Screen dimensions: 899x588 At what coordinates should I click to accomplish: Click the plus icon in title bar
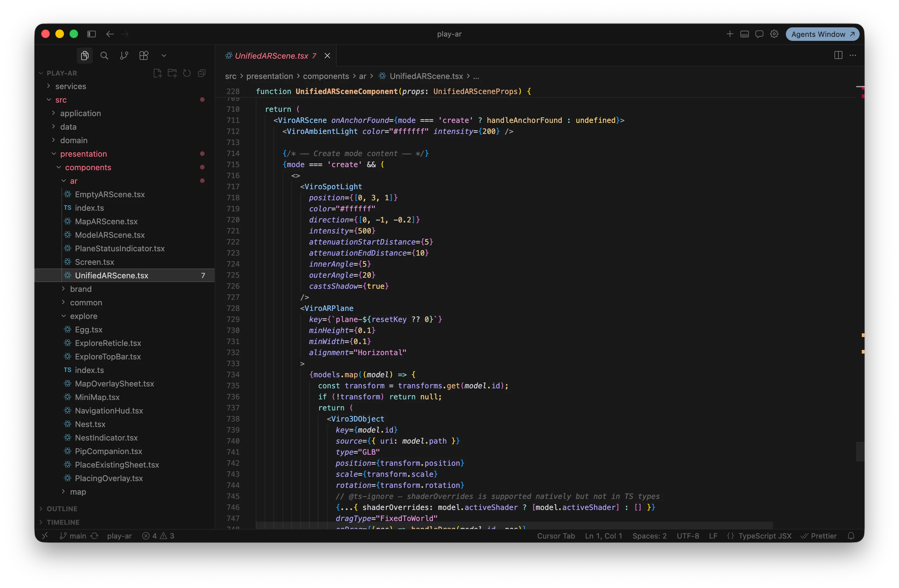730,34
